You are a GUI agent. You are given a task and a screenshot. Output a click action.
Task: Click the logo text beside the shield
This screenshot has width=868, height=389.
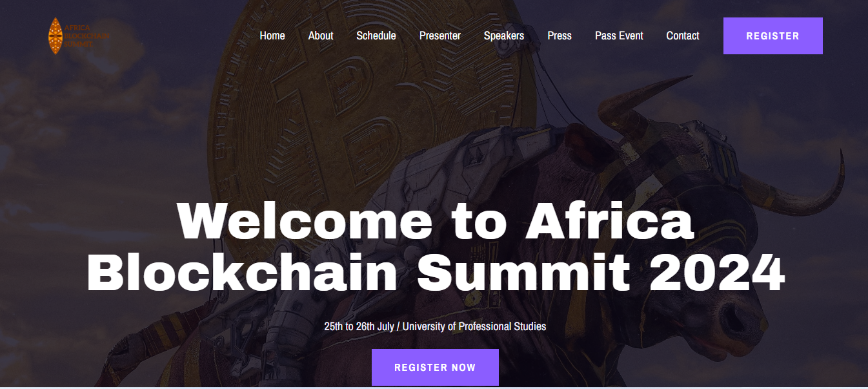86,36
